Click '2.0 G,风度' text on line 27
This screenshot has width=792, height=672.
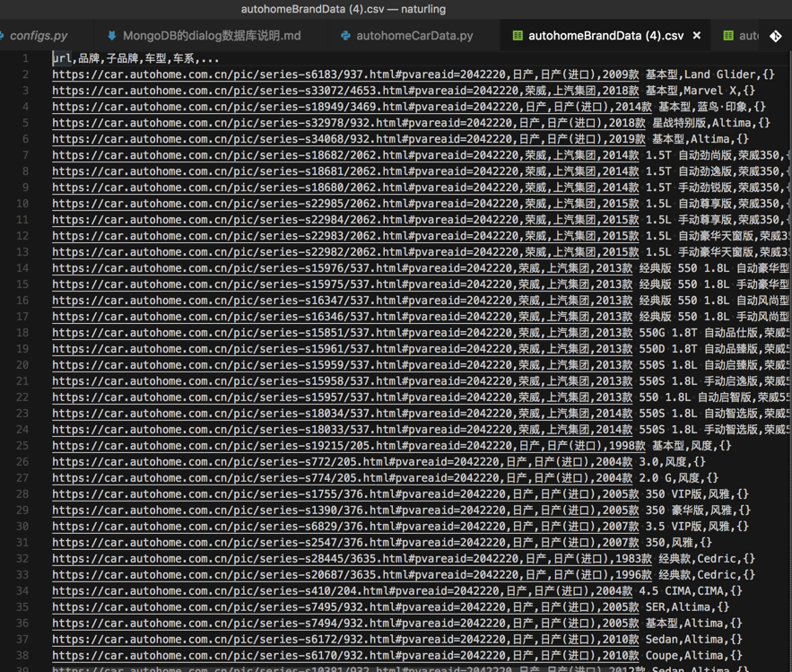669,478
